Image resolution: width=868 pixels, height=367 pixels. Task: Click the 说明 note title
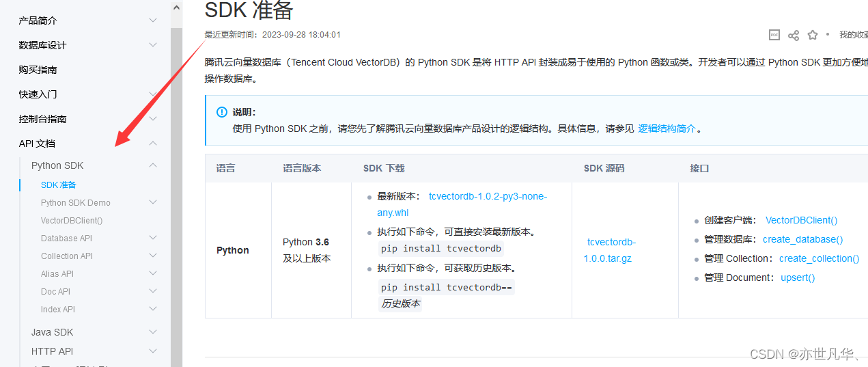click(244, 112)
